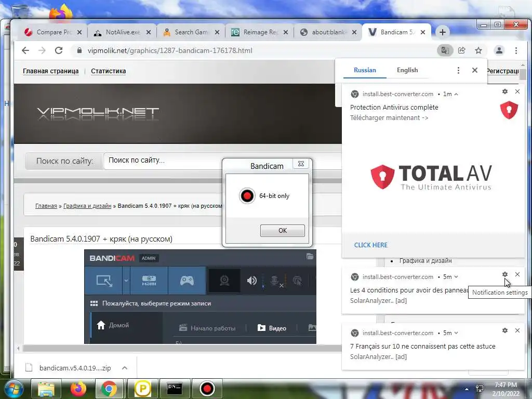Open settings for panneaux notification
532x399 pixels.
[x=505, y=274]
